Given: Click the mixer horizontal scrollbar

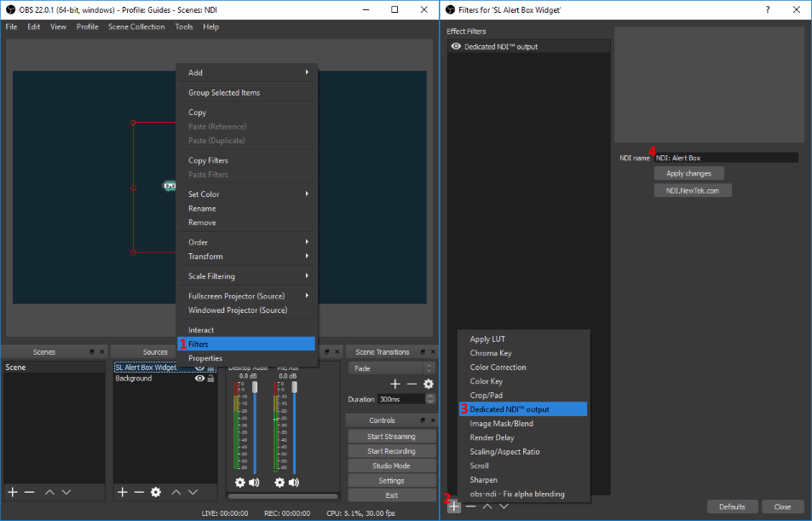Looking at the screenshot, I should click(283, 496).
